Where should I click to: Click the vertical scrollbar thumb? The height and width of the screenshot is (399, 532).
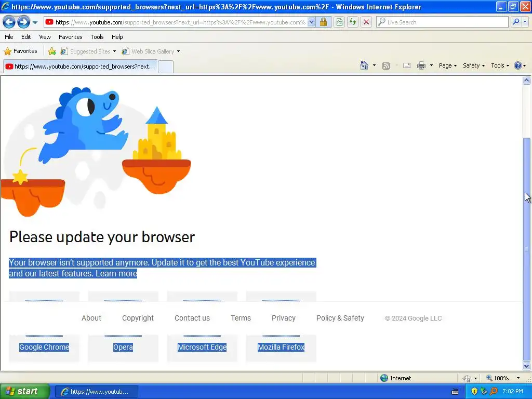pyautogui.click(x=527, y=249)
